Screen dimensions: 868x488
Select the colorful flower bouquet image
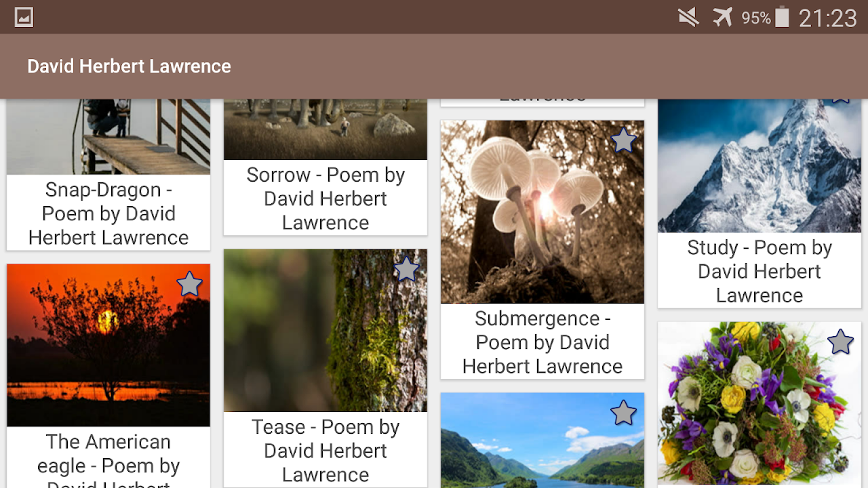point(759,403)
